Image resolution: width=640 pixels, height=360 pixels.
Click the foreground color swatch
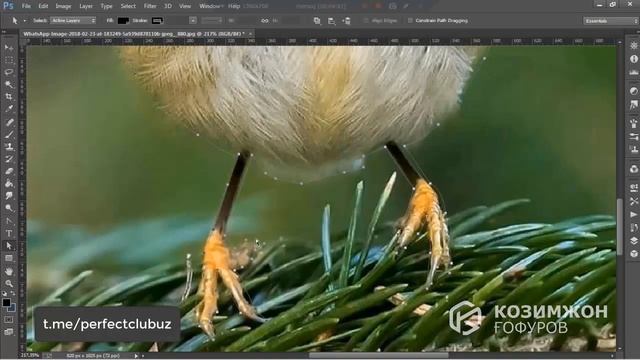pos(6,303)
